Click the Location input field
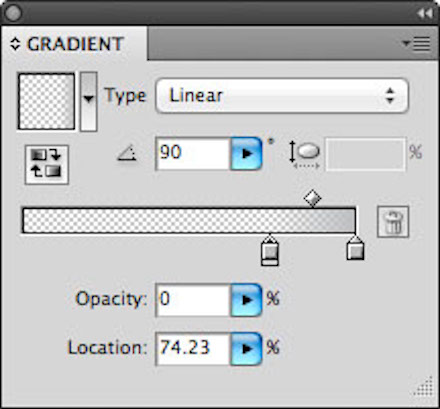This screenshot has width=440, height=409. click(193, 349)
